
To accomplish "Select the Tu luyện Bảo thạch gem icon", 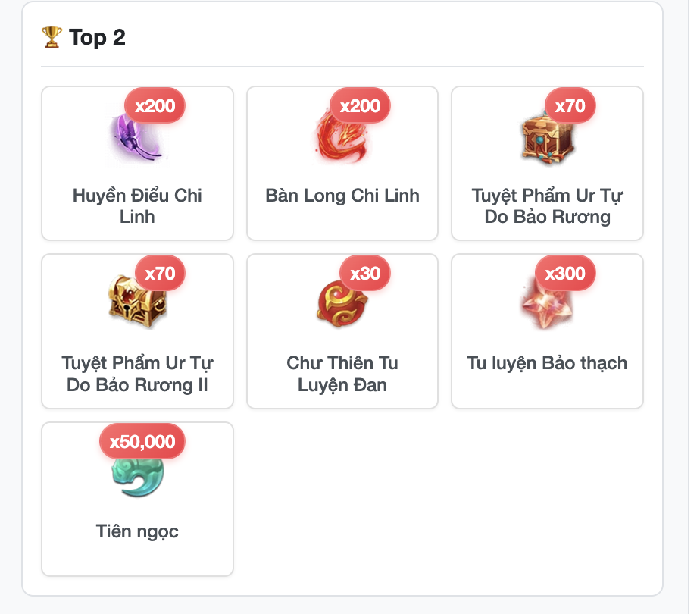I will tap(547, 303).
